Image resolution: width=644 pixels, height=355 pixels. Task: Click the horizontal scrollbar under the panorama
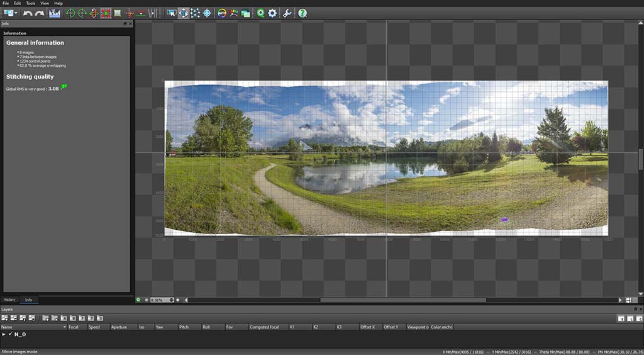[x=402, y=300]
